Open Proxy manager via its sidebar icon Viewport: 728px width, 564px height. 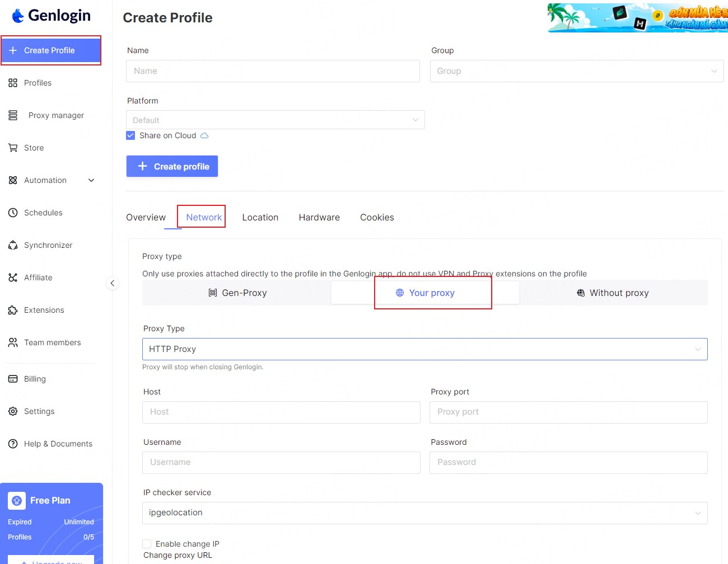click(x=13, y=115)
